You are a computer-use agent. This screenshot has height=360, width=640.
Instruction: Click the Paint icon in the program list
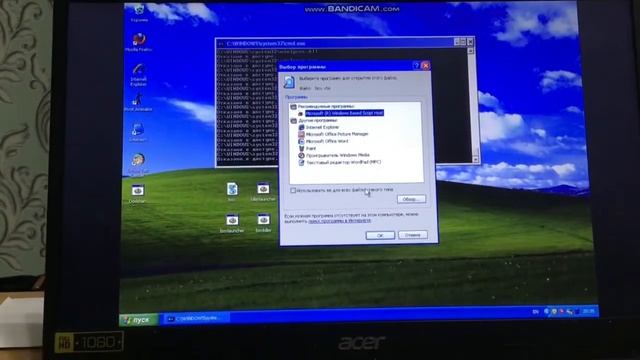[x=301, y=148]
